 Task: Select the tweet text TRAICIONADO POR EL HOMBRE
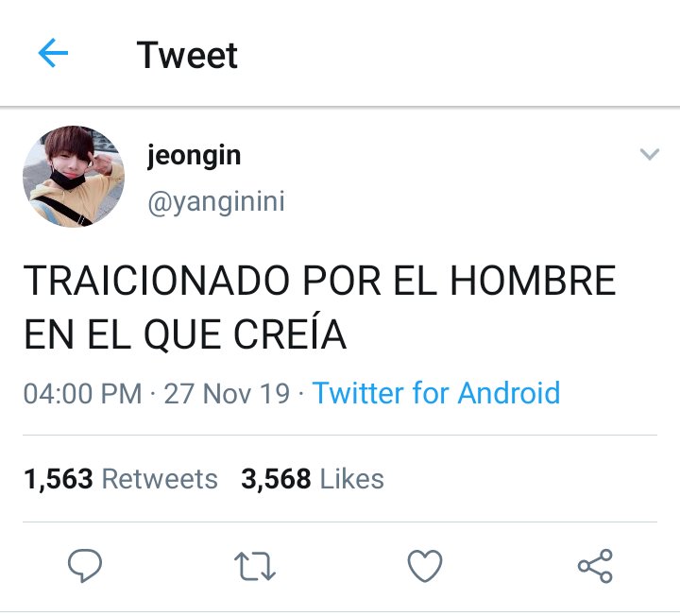coord(319,281)
